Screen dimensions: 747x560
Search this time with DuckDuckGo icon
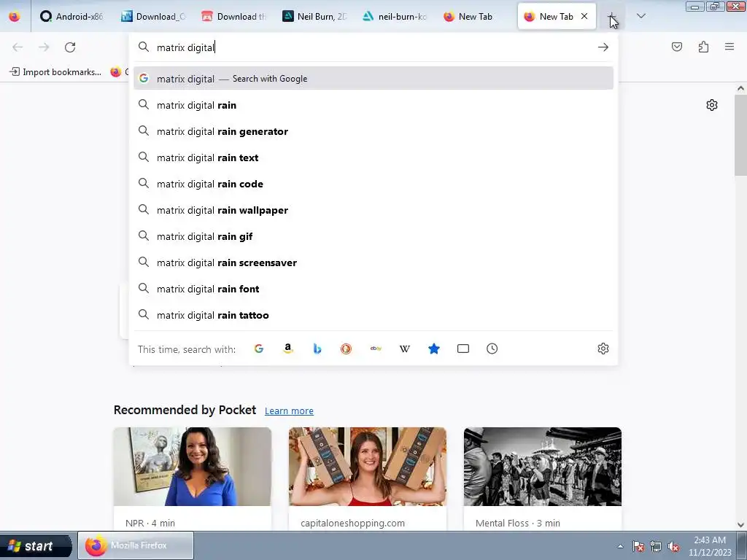[x=346, y=349]
